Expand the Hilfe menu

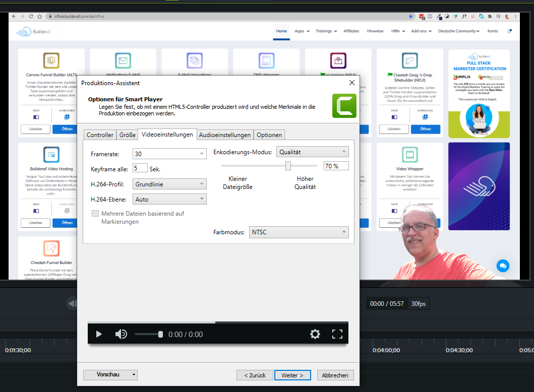pos(398,31)
